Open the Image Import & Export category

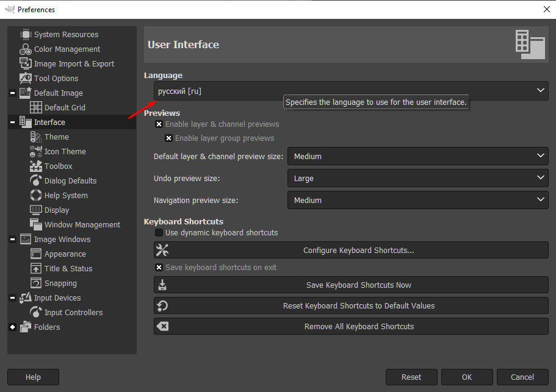click(74, 63)
